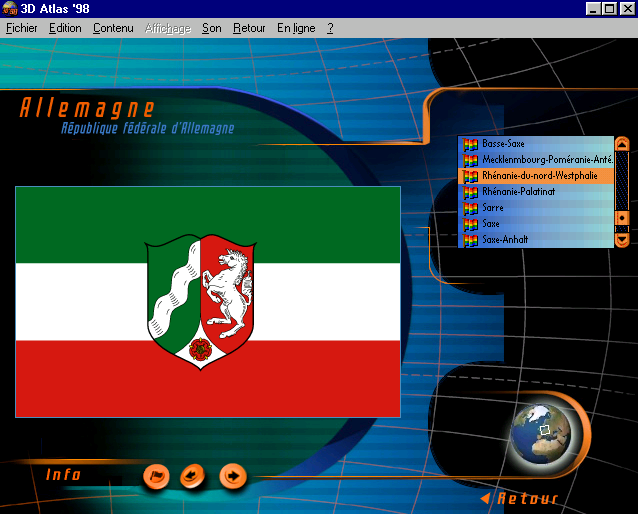
Task: Click the disabled Affichage menu
Action: pos(168,28)
